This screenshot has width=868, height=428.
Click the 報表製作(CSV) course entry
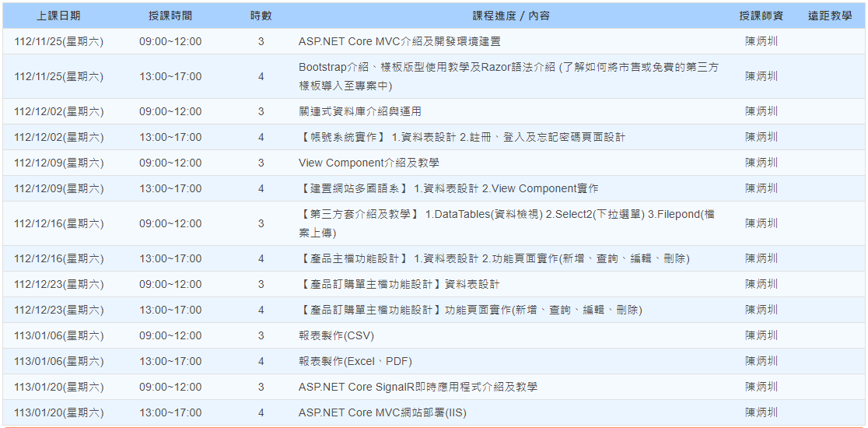coord(336,335)
